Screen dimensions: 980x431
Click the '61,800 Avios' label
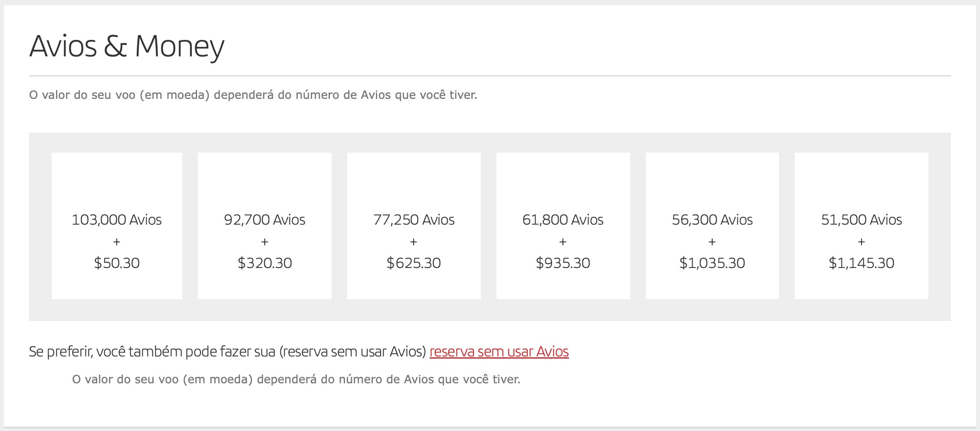pyautogui.click(x=563, y=220)
